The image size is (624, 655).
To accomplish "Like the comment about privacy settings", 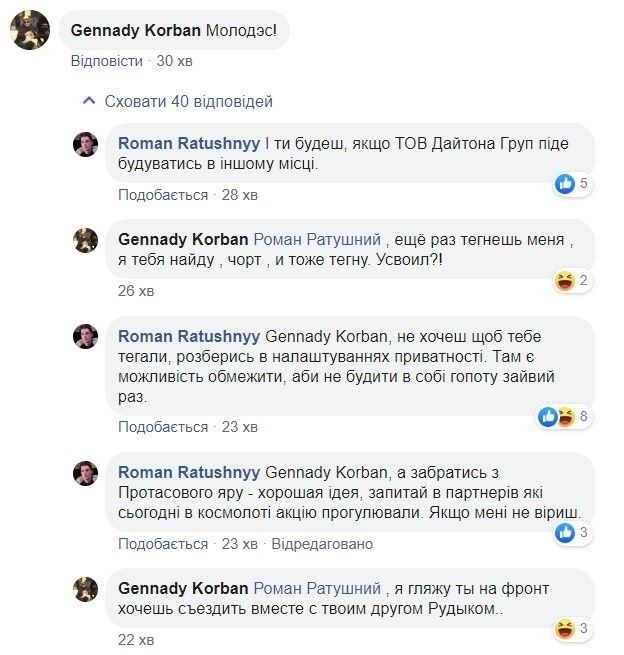I will pyautogui.click(x=163, y=427).
